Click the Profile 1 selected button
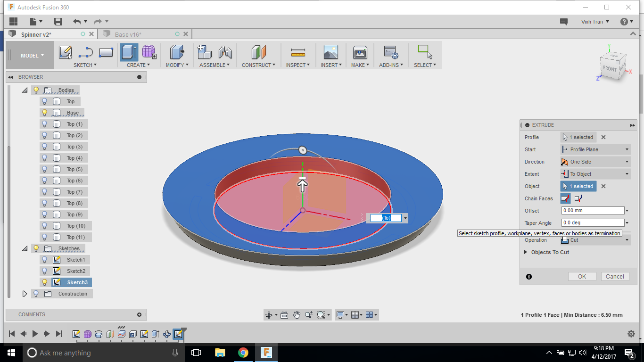 (578, 137)
